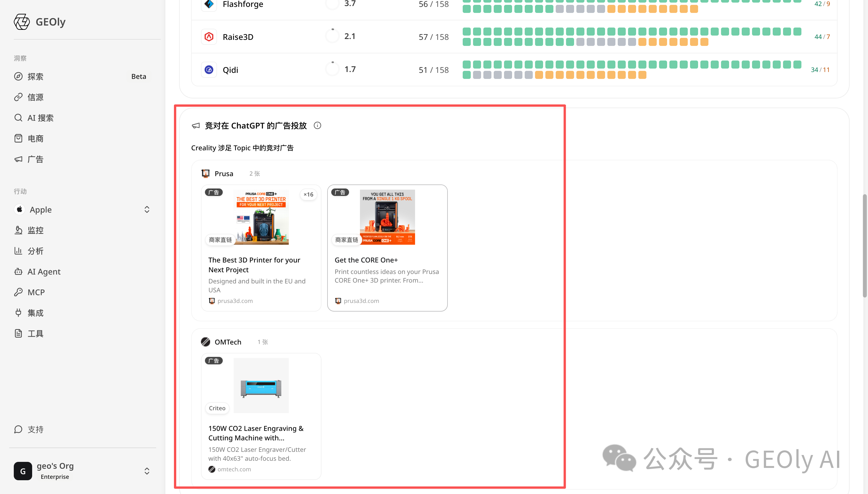Click the Qidi row name

[x=230, y=70]
